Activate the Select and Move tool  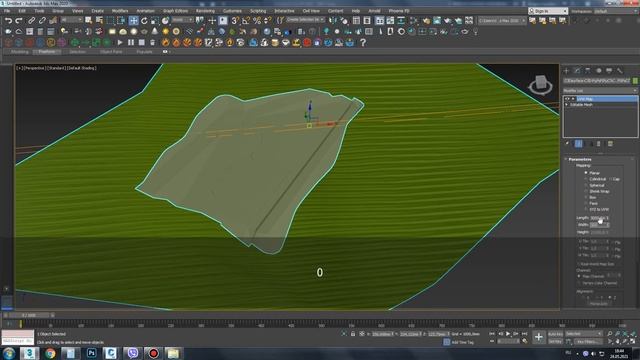pyautogui.click(x=133, y=20)
